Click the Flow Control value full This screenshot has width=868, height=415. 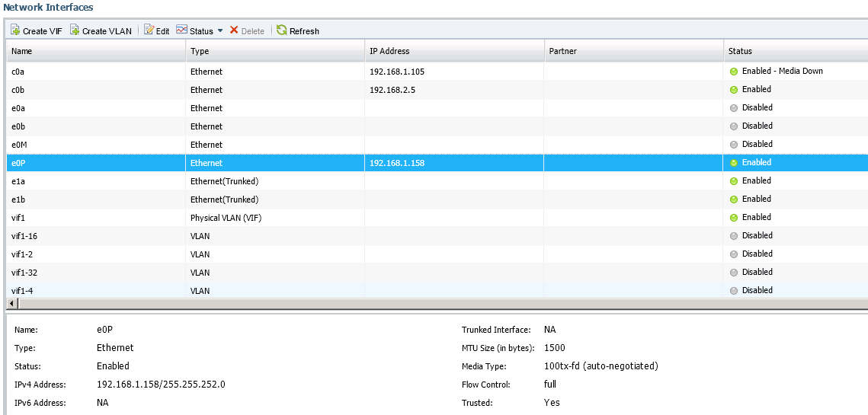[550, 384]
